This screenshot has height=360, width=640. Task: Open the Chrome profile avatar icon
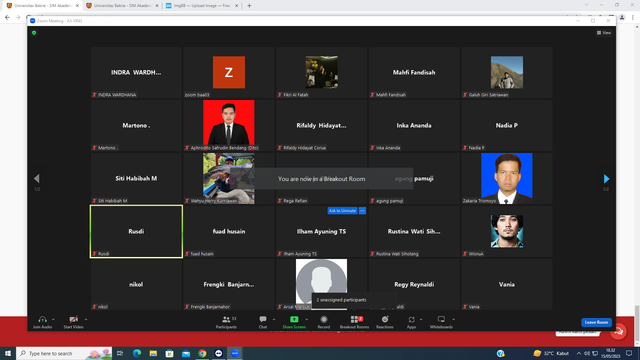coord(622,18)
